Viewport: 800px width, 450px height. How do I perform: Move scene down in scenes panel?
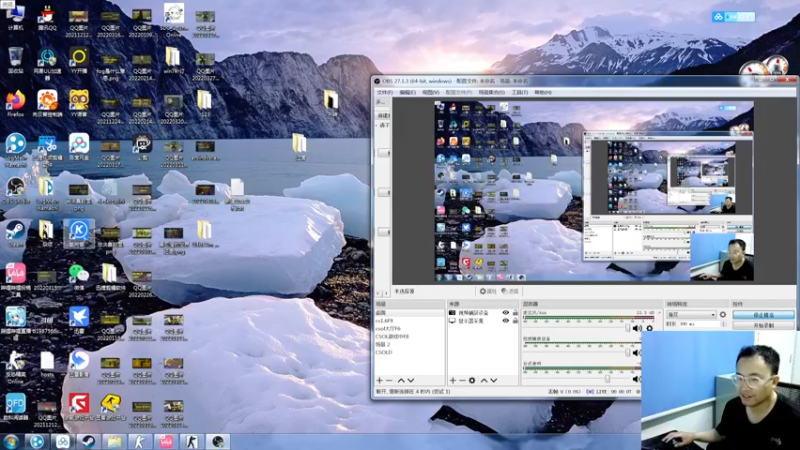coord(411,381)
